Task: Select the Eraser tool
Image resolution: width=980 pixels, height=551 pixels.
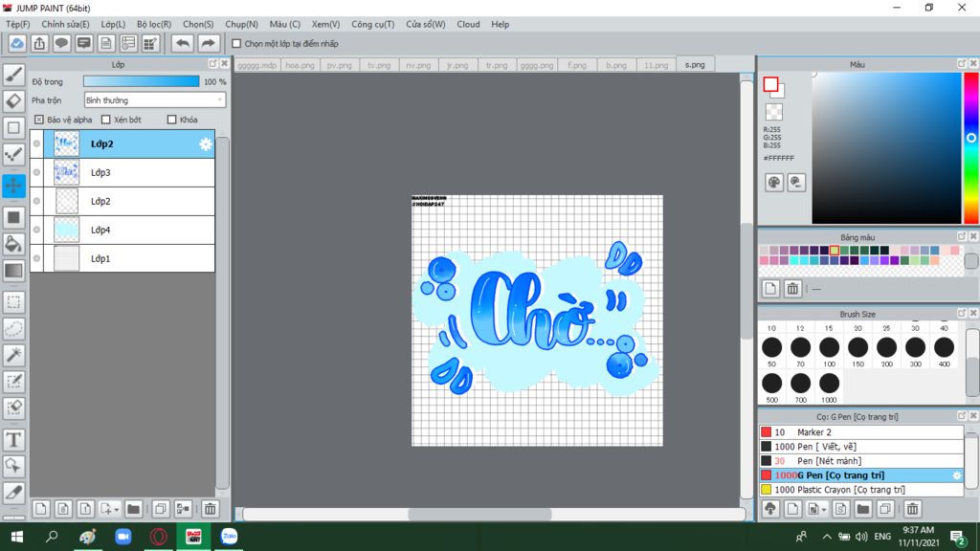Action: click(13, 101)
